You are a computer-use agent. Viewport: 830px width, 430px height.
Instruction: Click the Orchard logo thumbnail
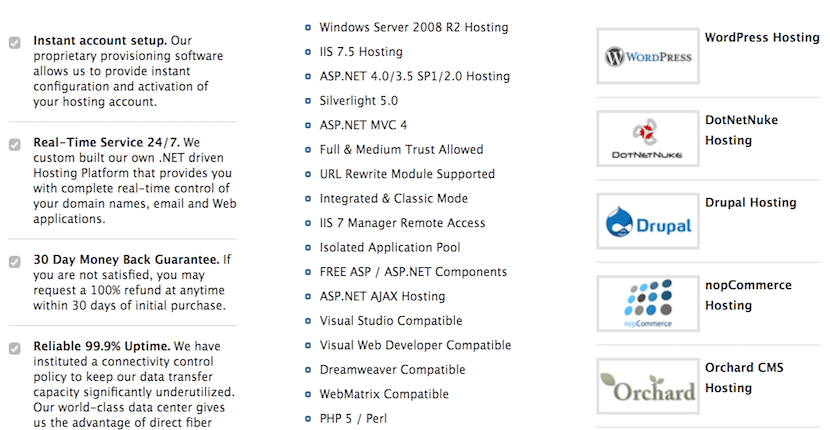pyautogui.click(x=648, y=387)
